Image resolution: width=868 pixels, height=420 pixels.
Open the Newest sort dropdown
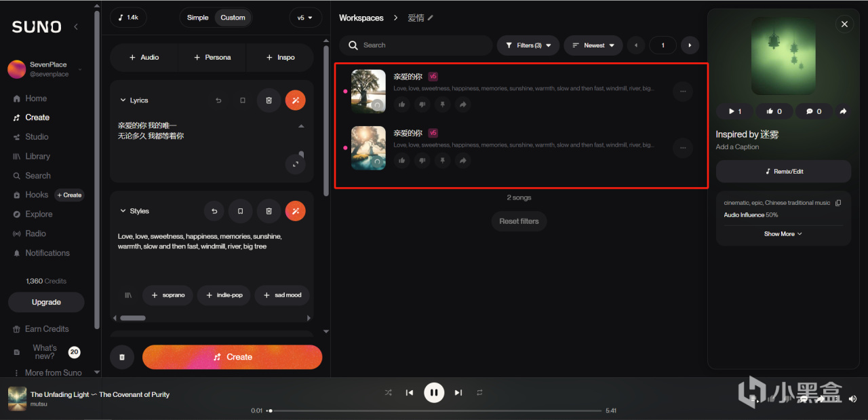(593, 45)
